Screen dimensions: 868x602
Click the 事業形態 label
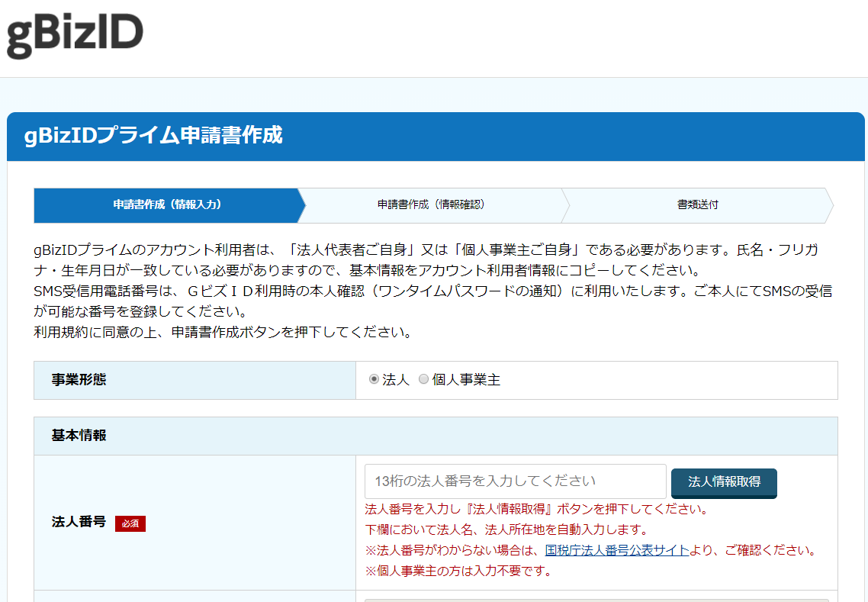[x=79, y=380]
